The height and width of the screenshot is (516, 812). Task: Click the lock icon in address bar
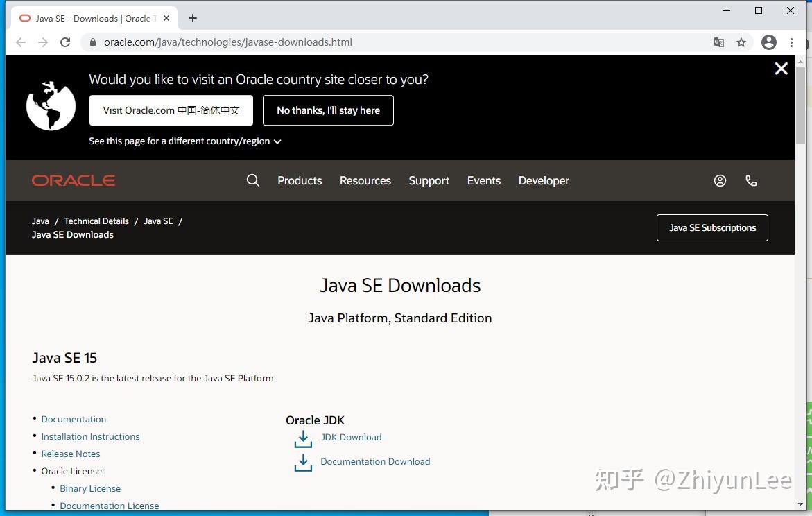93,42
